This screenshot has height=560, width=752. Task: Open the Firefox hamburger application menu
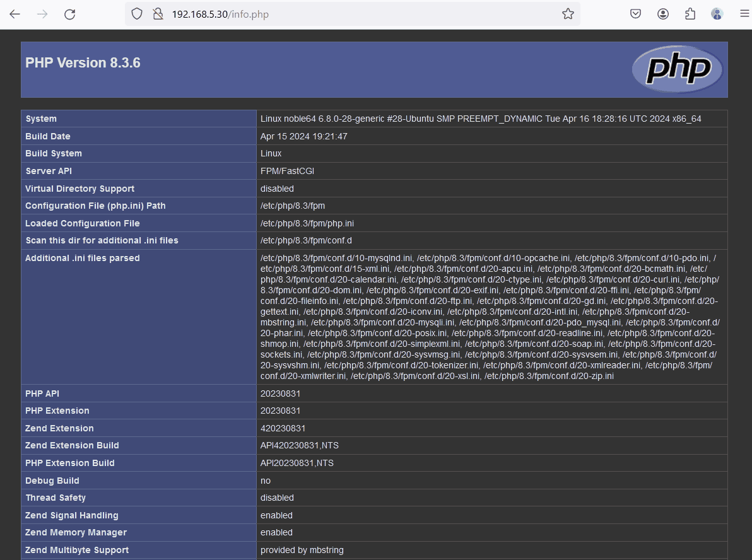tap(743, 14)
